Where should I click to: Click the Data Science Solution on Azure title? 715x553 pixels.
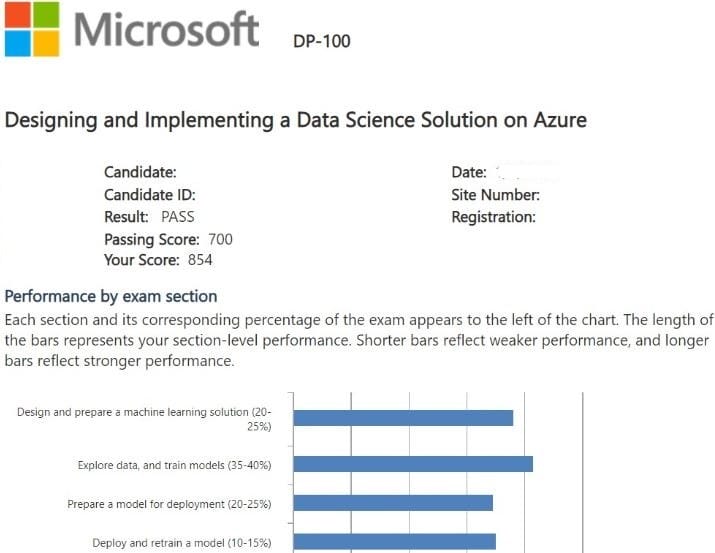point(296,120)
